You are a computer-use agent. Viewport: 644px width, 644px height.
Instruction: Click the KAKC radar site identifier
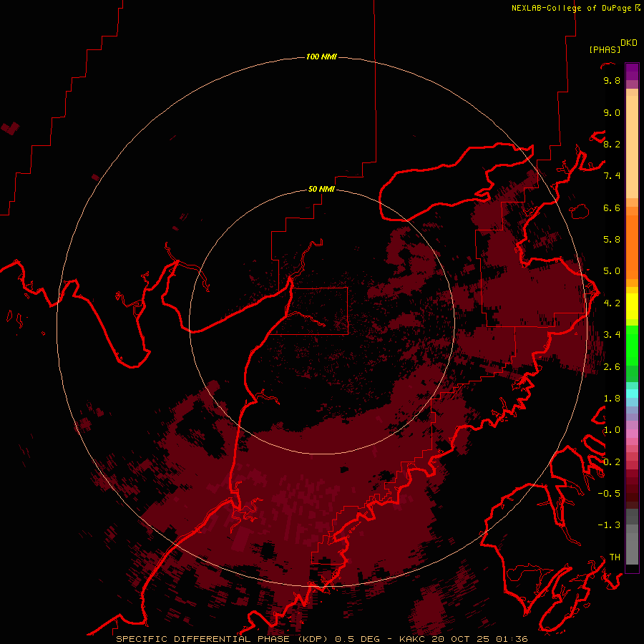(x=413, y=639)
